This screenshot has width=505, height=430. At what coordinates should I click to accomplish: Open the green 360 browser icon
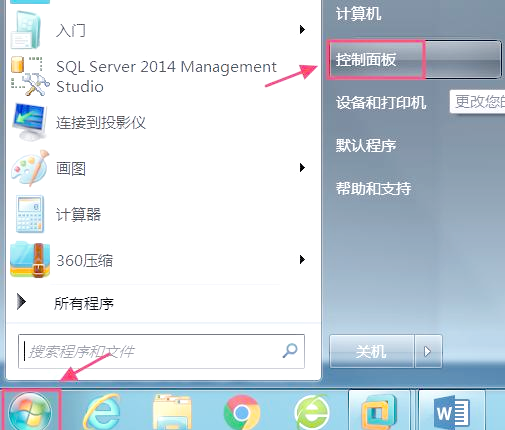[312, 412]
